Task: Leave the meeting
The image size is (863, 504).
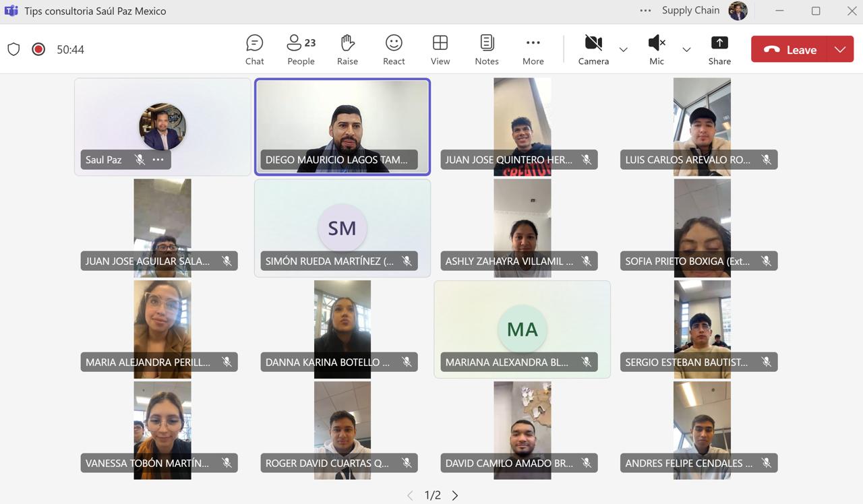Action: coord(791,50)
